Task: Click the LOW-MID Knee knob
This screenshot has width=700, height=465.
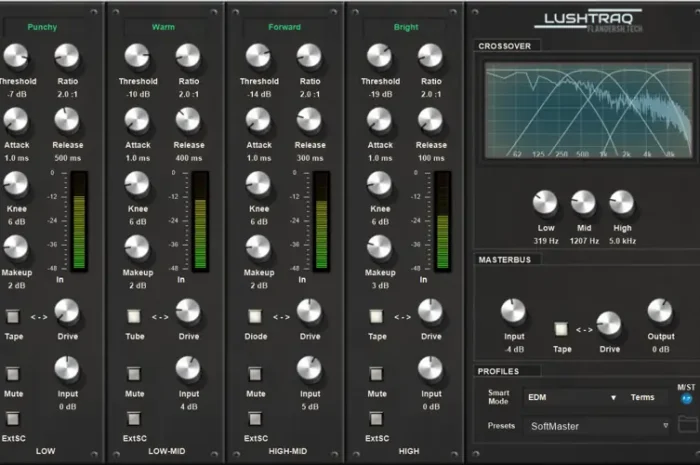Action: pyautogui.click(x=137, y=184)
